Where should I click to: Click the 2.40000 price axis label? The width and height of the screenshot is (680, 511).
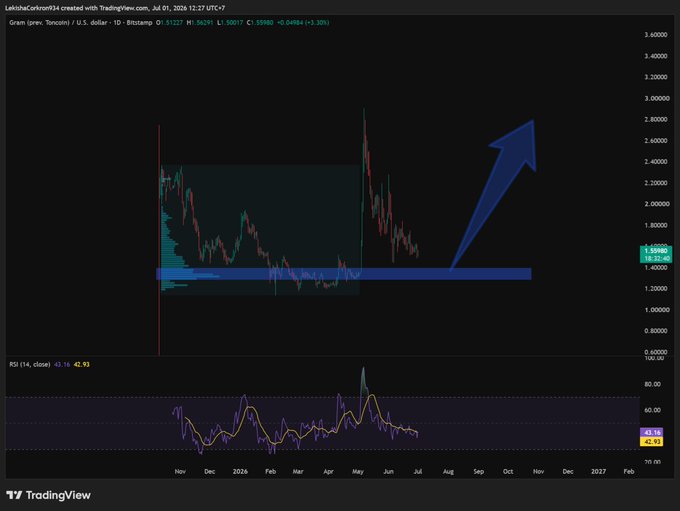coord(656,162)
